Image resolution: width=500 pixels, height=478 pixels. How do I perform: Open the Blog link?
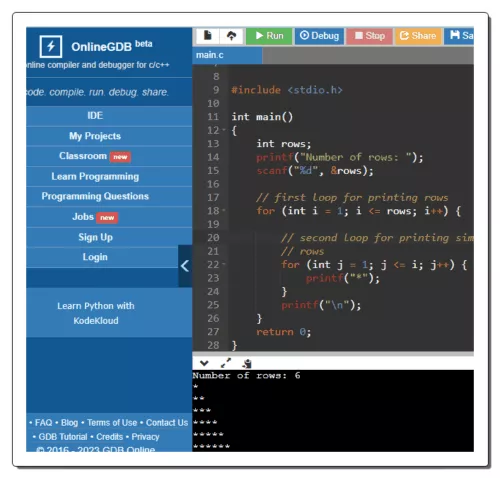coord(69,423)
